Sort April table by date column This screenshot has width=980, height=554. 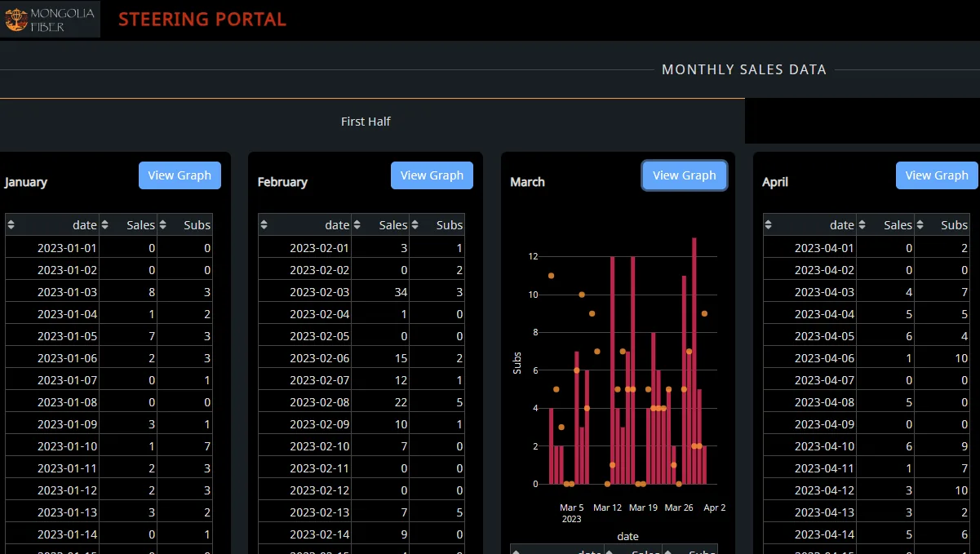pos(769,225)
